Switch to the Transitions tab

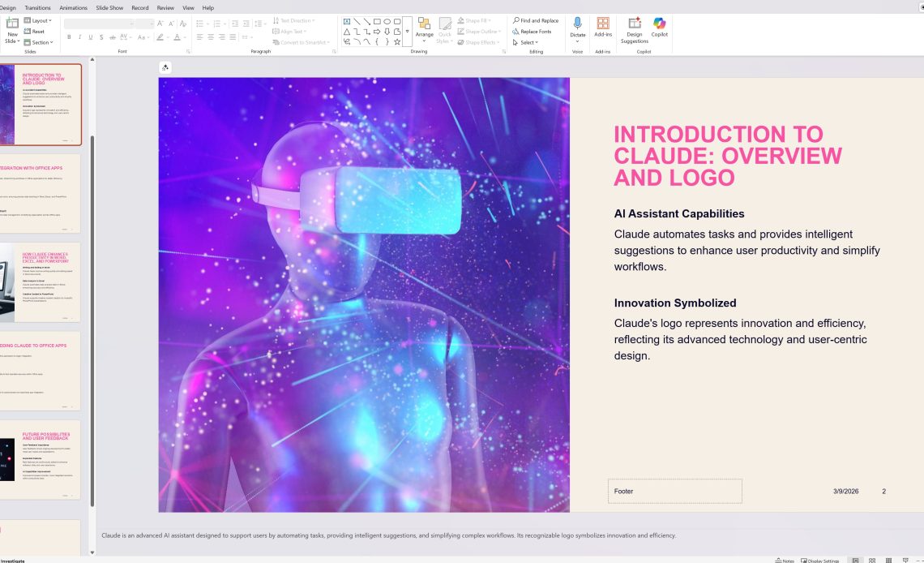pos(37,7)
